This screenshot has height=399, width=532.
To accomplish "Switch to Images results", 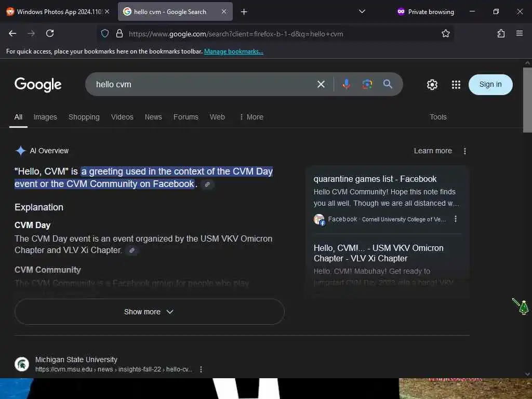I will [x=45, y=117].
